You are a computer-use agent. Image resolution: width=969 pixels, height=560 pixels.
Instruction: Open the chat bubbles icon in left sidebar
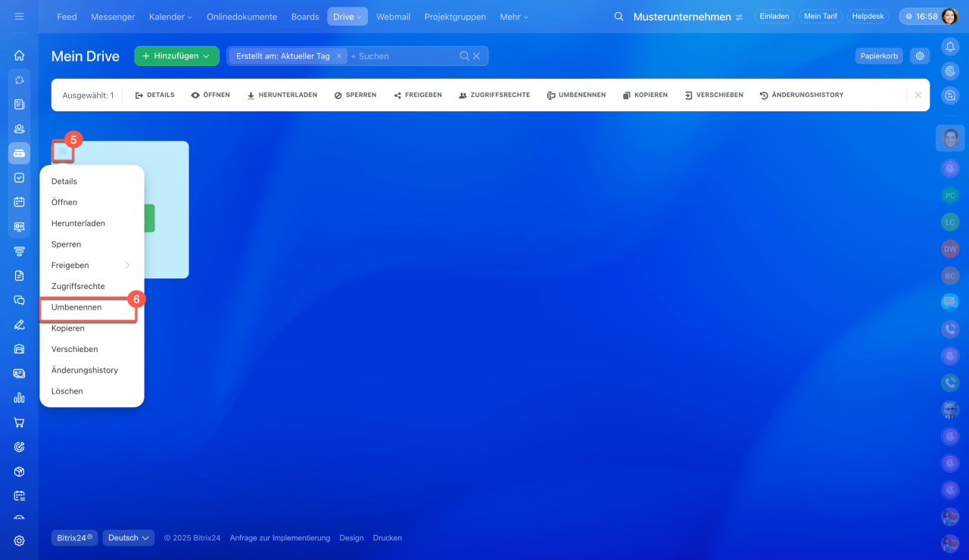click(x=19, y=300)
